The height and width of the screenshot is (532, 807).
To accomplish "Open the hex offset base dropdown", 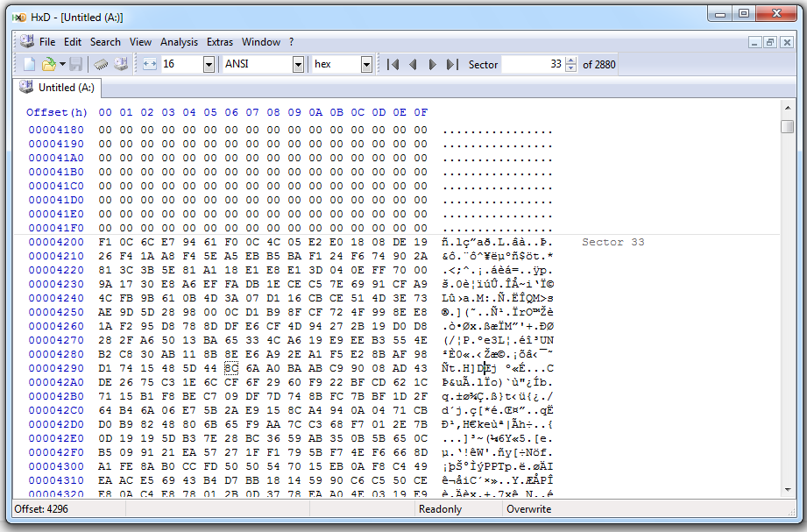I will pos(366,65).
